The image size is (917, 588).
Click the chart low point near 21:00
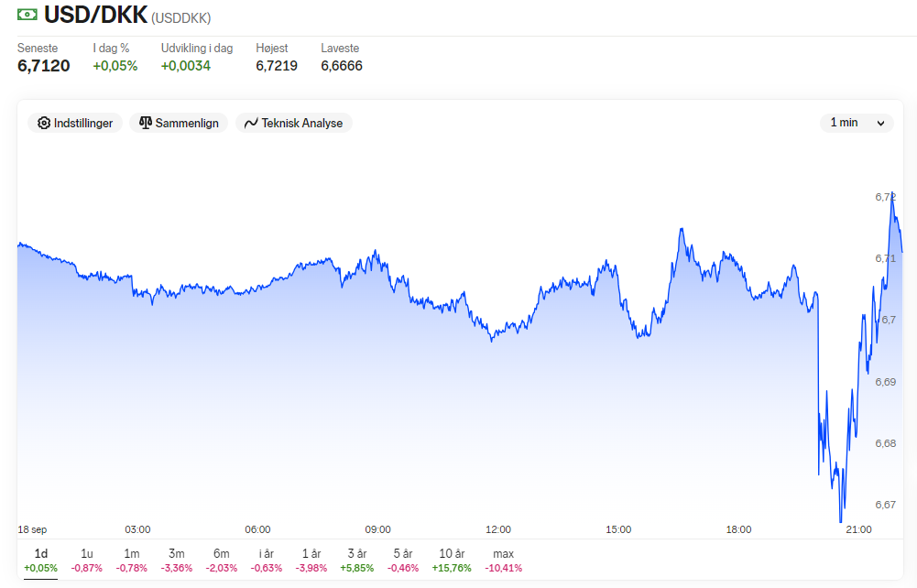tap(841, 521)
